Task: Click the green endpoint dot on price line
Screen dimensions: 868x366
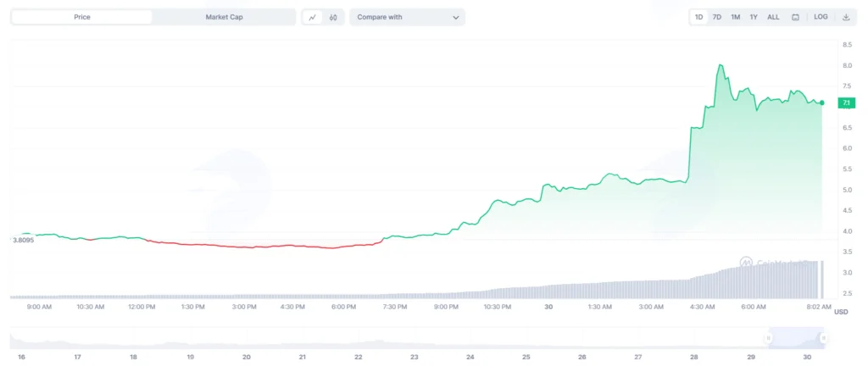Action: point(822,103)
